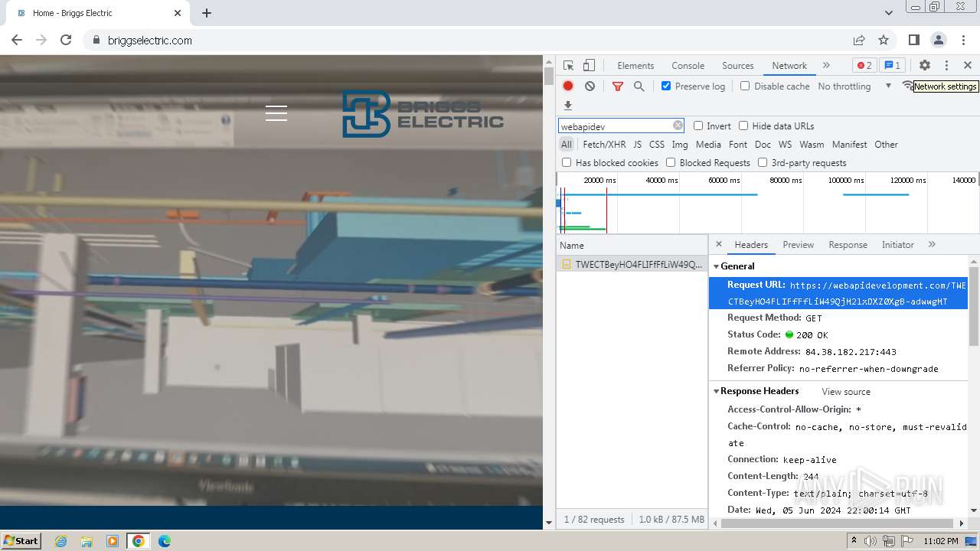
Task: Open the Initiator tab of request
Action: (x=897, y=245)
